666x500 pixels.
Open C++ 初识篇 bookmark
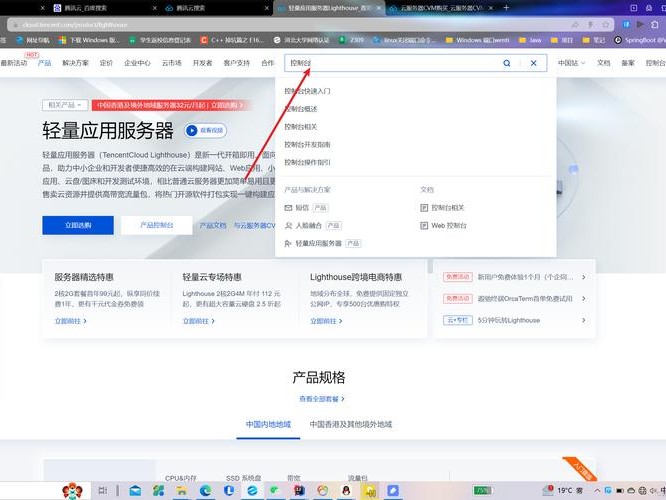(232, 40)
